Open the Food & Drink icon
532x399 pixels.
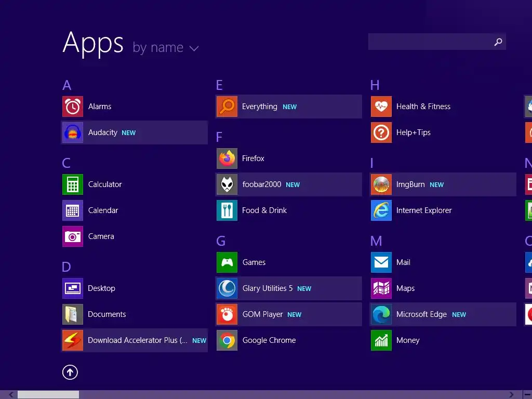point(227,210)
